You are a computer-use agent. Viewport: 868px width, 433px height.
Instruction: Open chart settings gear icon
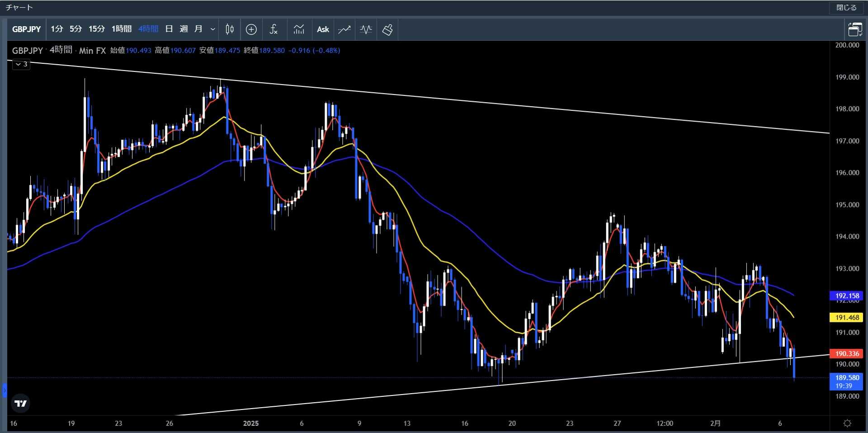pos(847,423)
